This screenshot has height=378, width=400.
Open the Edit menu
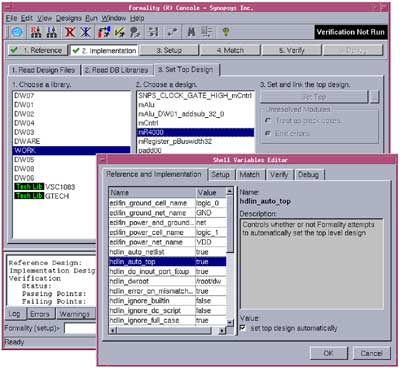pyautogui.click(x=27, y=18)
